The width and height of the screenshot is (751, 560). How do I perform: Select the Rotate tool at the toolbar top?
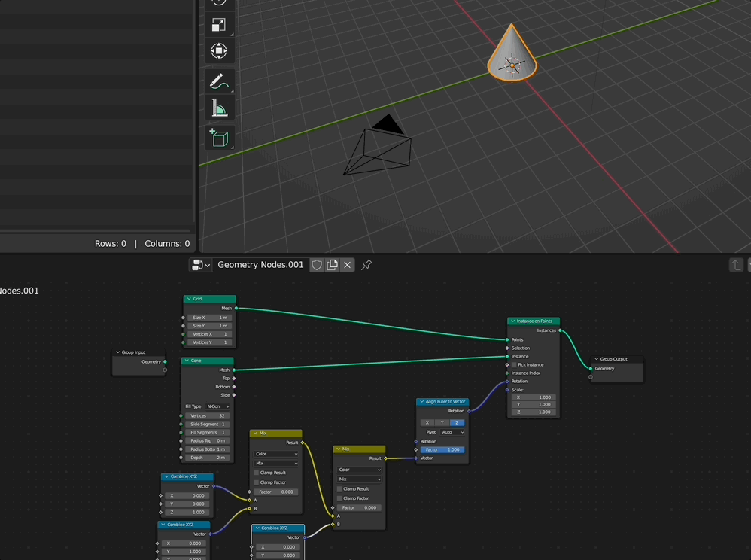click(x=218, y=4)
